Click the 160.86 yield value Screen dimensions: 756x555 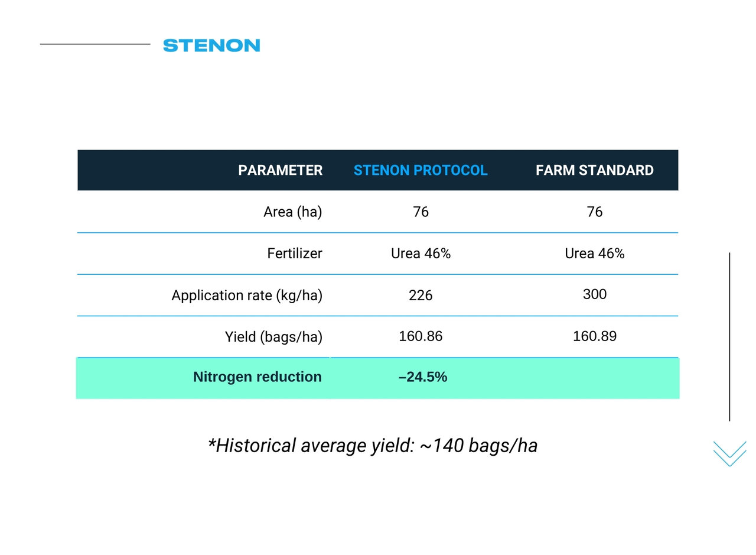tap(421, 336)
